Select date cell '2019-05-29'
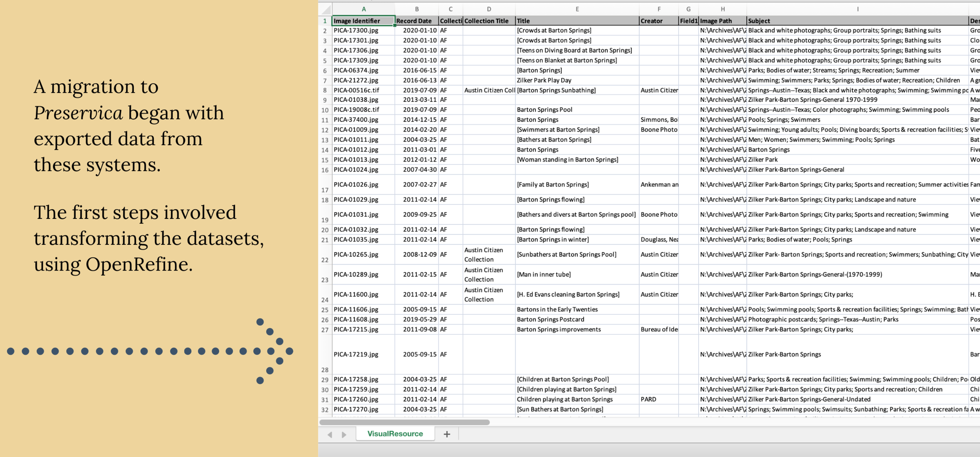This screenshot has height=457, width=980. 417,320
